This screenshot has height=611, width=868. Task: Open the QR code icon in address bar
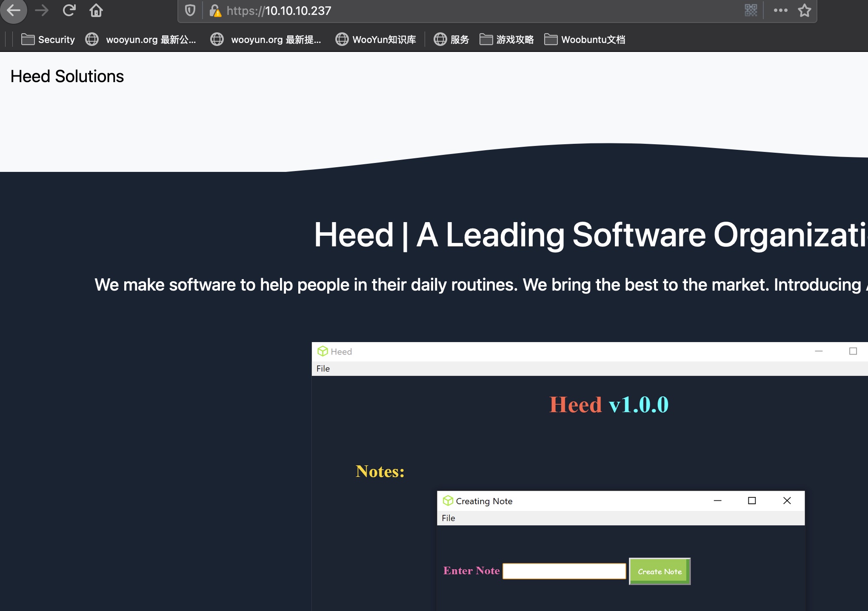click(x=751, y=10)
